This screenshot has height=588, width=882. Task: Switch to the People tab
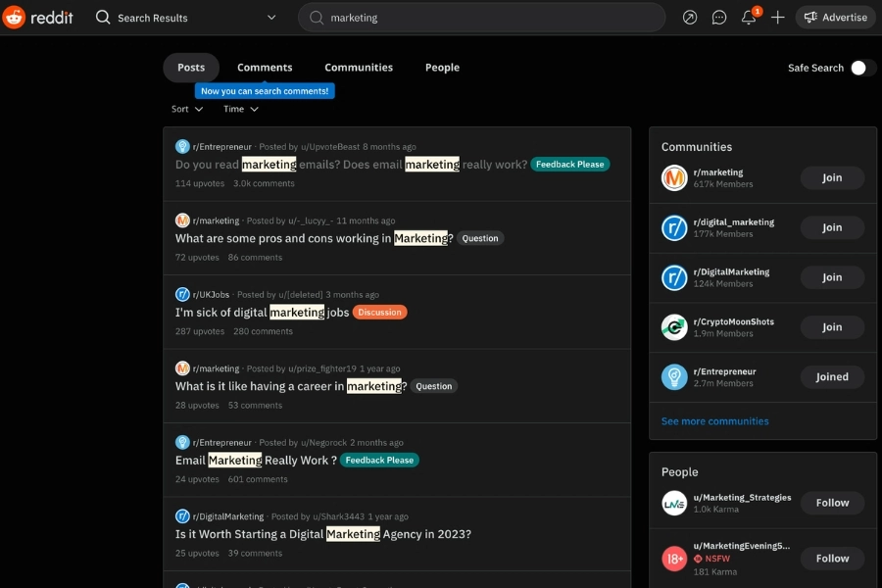442,68
